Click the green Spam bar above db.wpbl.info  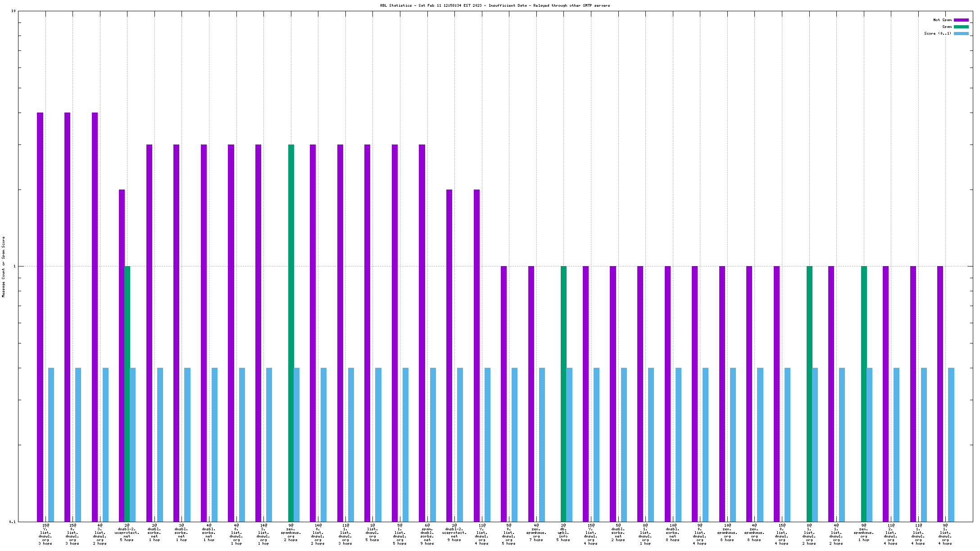(x=563, y=394)
